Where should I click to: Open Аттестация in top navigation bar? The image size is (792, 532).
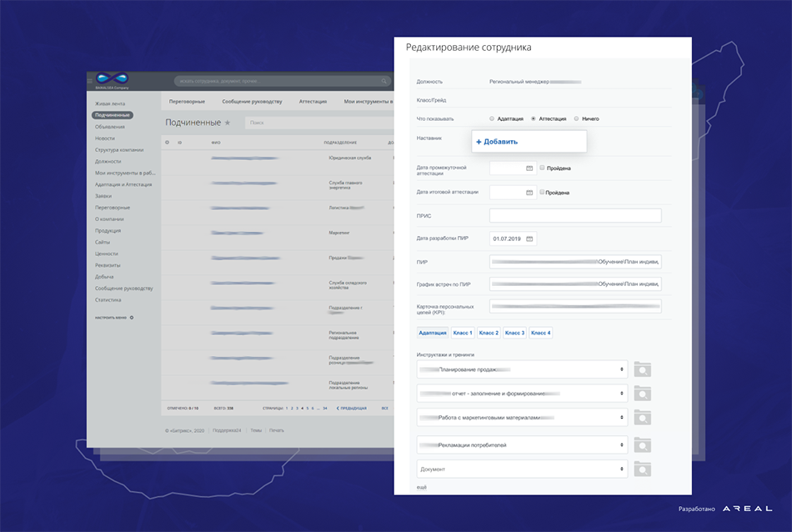click(313, 102)
